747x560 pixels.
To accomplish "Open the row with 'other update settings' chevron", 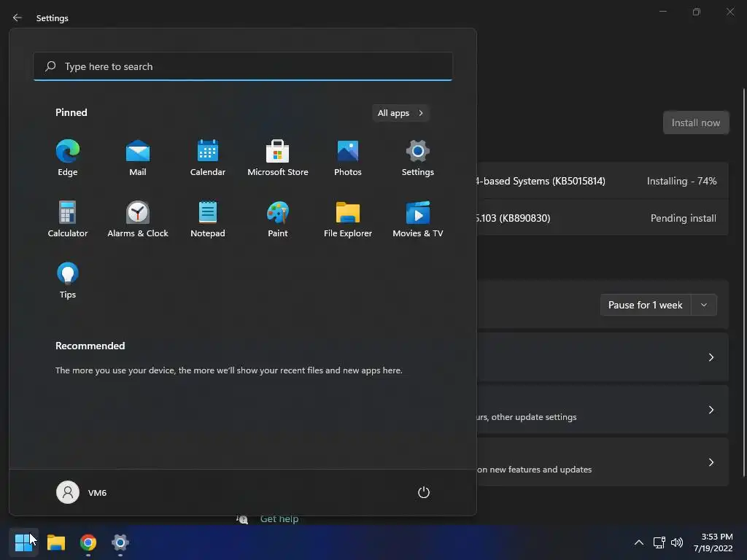I will pyautogui.click(x=711, y=410).
